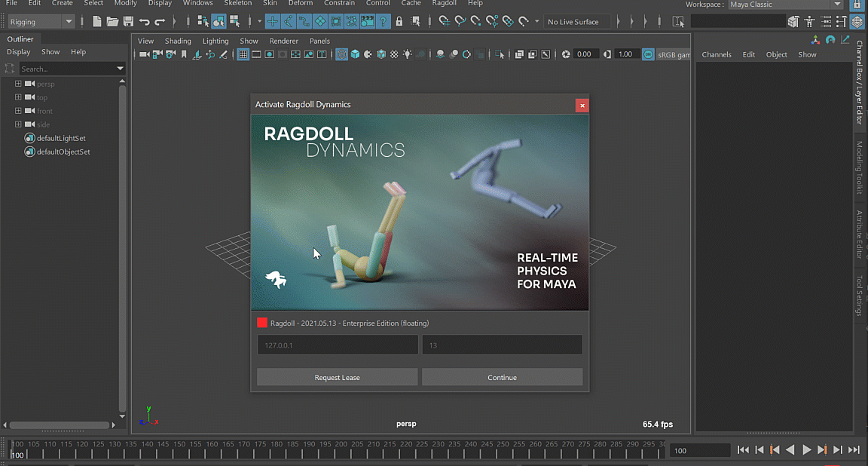This screenshot has height=466, width=868.
Task: Toggle Wireframe on Shaded cube icon
Action: click(x=381, y=54)
